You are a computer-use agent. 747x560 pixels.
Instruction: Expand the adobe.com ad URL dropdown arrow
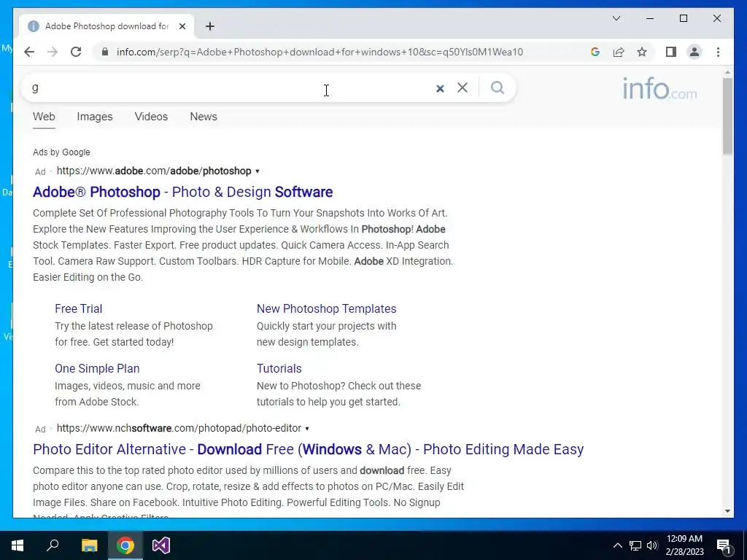tap(258, 171)
